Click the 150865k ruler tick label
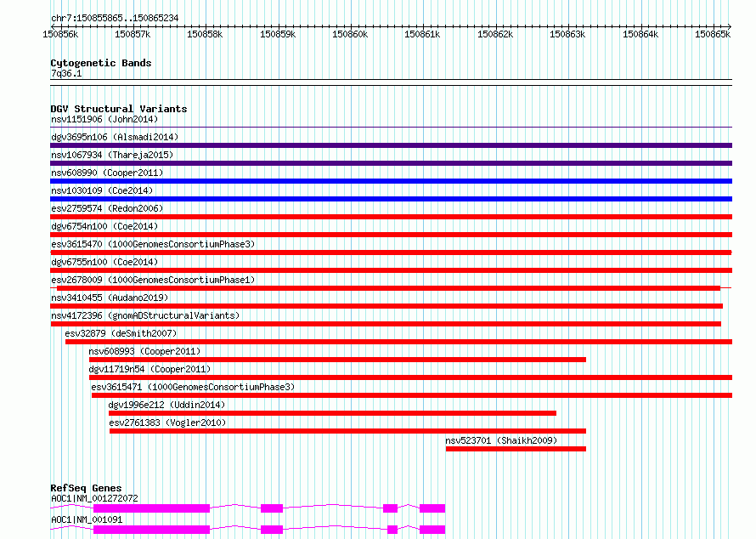756x539 pixels. pos(713,34)
